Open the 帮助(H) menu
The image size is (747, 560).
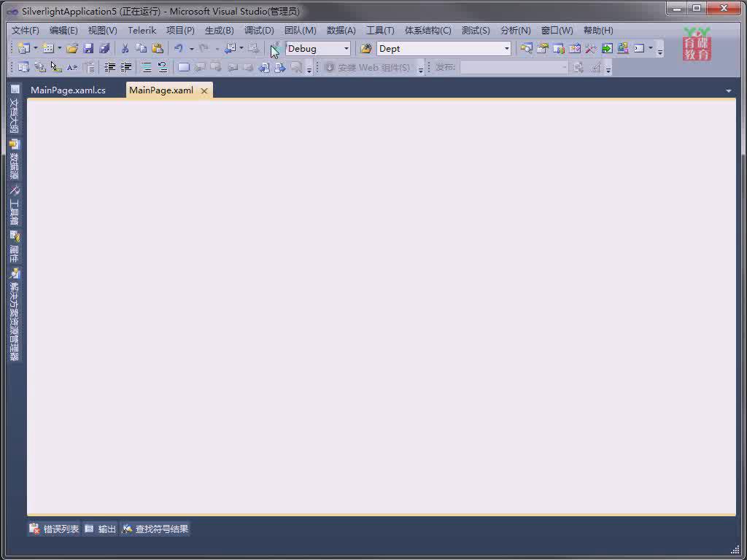click(x=598, y=31)
